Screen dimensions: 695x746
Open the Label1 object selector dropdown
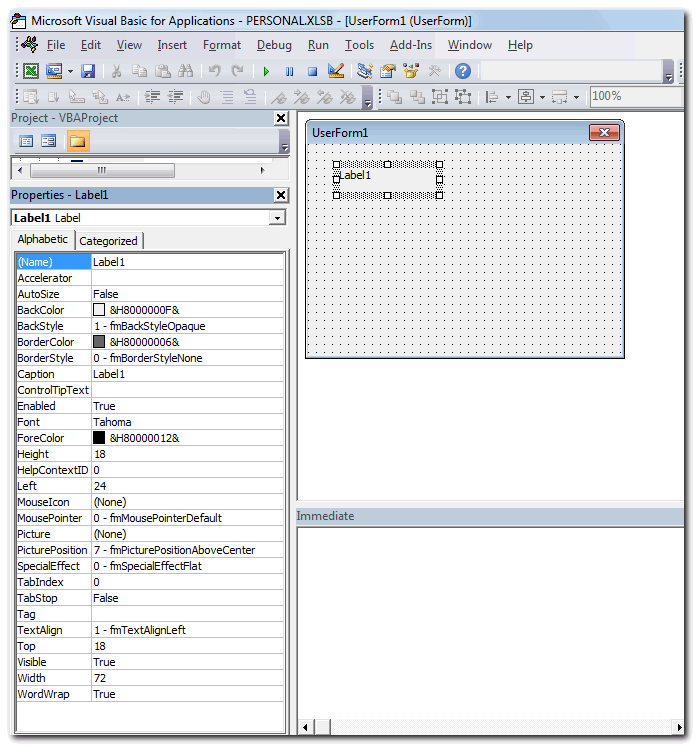click(277, 218)
